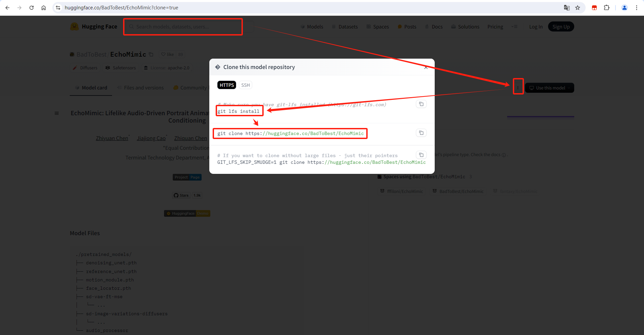Open the translate page icon
This screenshot has height=335, width=644.
(x=567, y=8)
